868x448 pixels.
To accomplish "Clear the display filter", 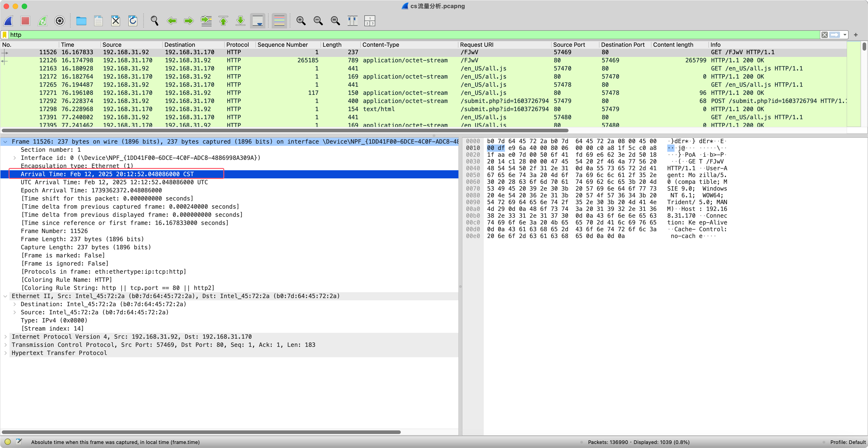I will tap(824, 35).
